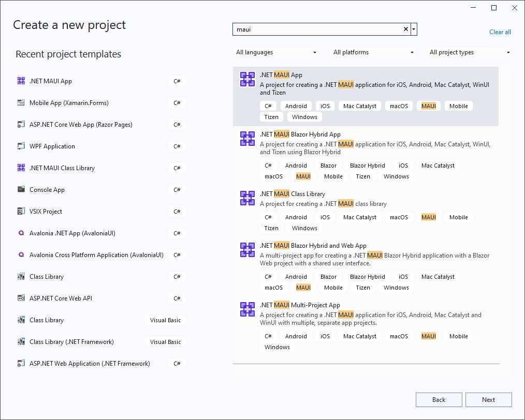The width and height of the screenshot is (525, 420).
Task: Click the Avalonia .NET App icon
Action: pyautogui.click(x=21, y=233)
